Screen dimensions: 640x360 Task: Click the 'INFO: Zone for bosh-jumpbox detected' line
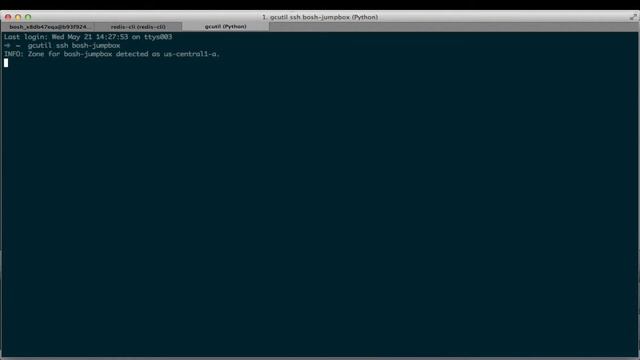pyautogui.click(x=111, y=54)
